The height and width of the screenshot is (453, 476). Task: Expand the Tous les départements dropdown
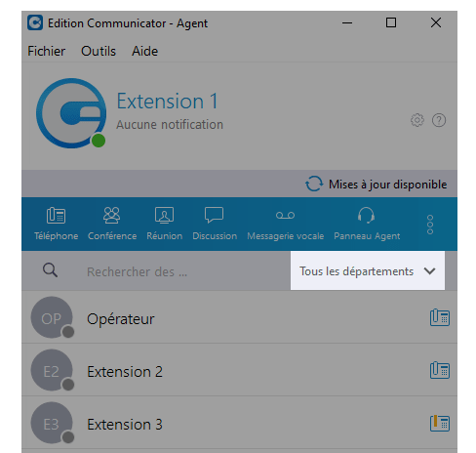click(368, 270)
